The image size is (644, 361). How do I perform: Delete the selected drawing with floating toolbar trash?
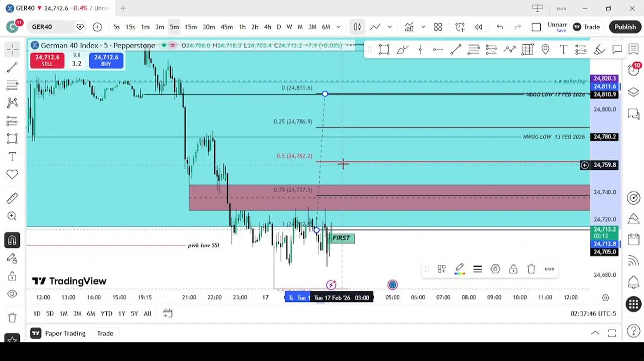point(531,269)
